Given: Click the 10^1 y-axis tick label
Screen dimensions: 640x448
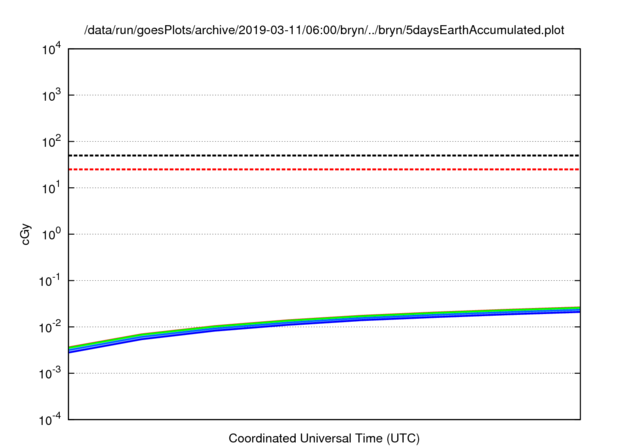Looking at the screenshot, I should click(51, 189).
